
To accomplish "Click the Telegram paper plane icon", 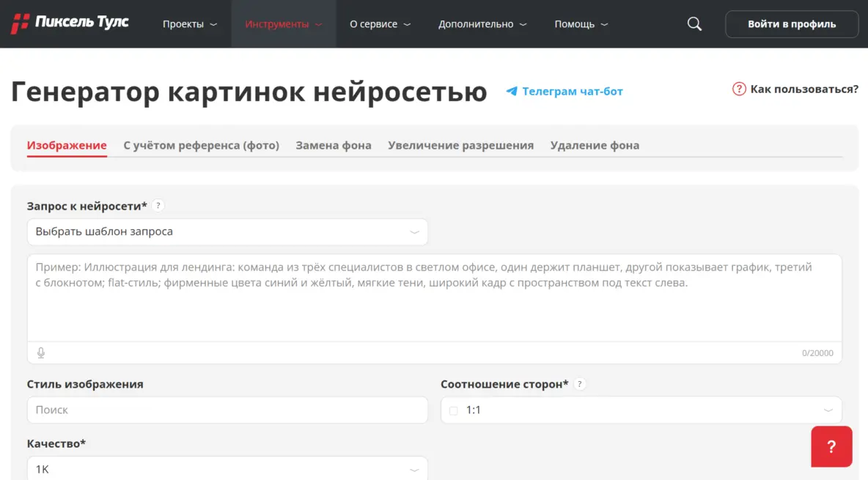I will tap(512, 92).
